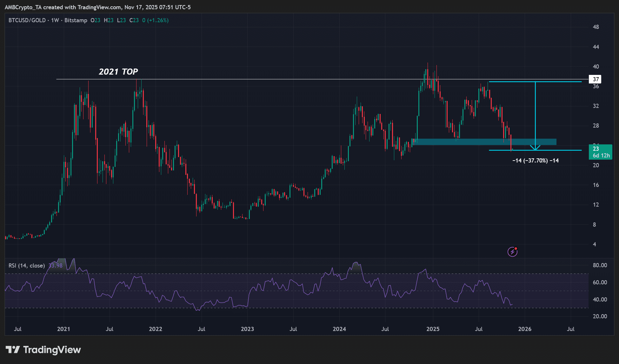Open the RSI (14, close) indicator legend
Viewport: 619px width, 364px height.
(x=26, y=266)
